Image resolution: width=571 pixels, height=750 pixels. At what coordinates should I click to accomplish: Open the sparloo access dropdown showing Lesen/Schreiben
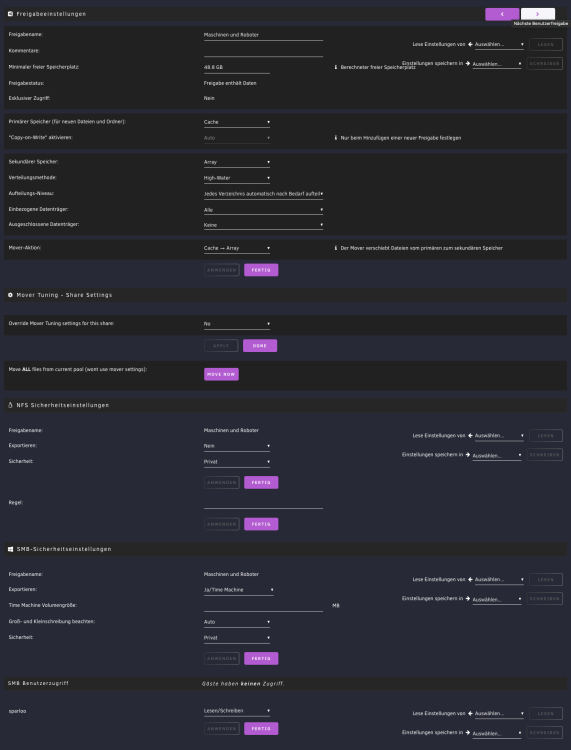coord(237,711)
